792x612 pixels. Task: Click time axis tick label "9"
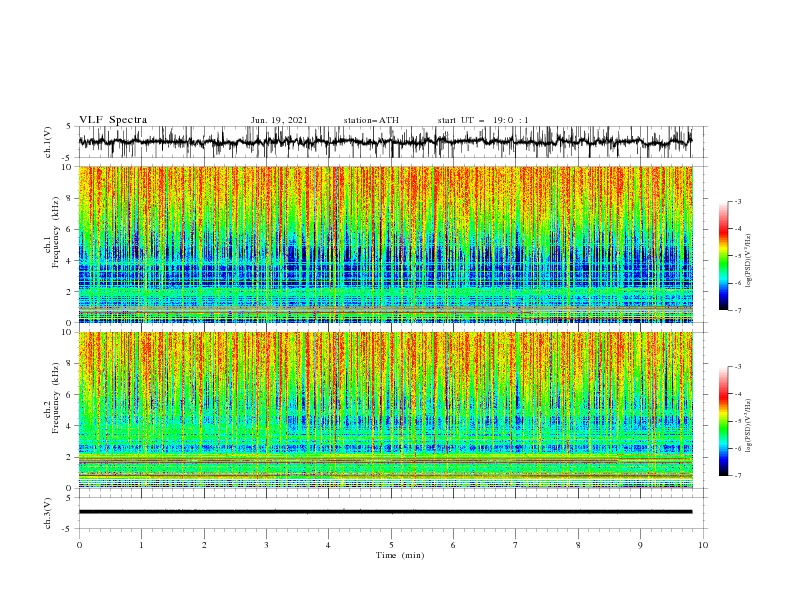(640, 545)
